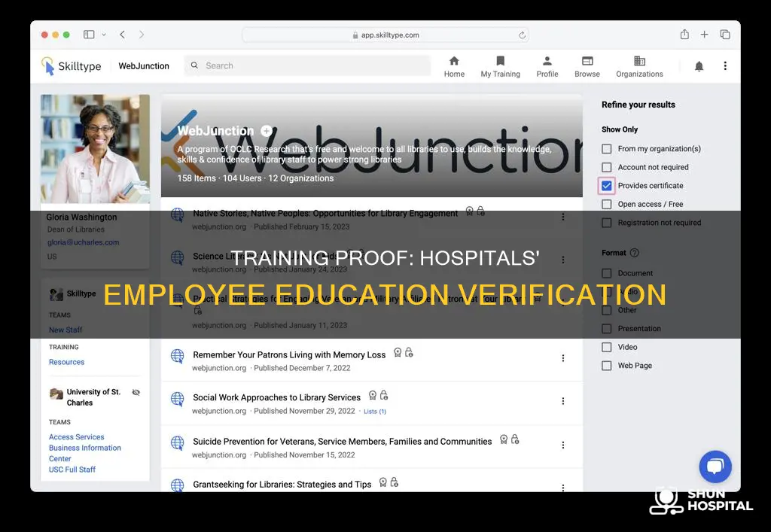The width and height of the screenshot is (771, 532).
Task: Go to My Training bookmark icon
Action: coord(500,61)
